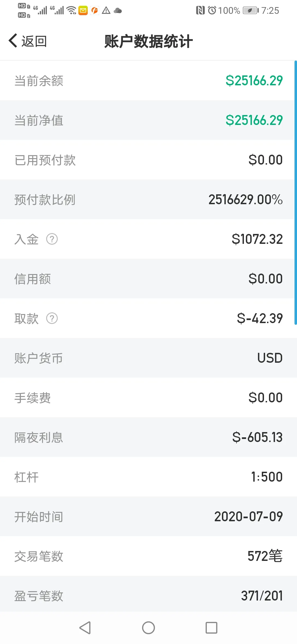Click the blue vertical scrollbar
The height and width of the screenshot is (644, 297).
point(296,193)
